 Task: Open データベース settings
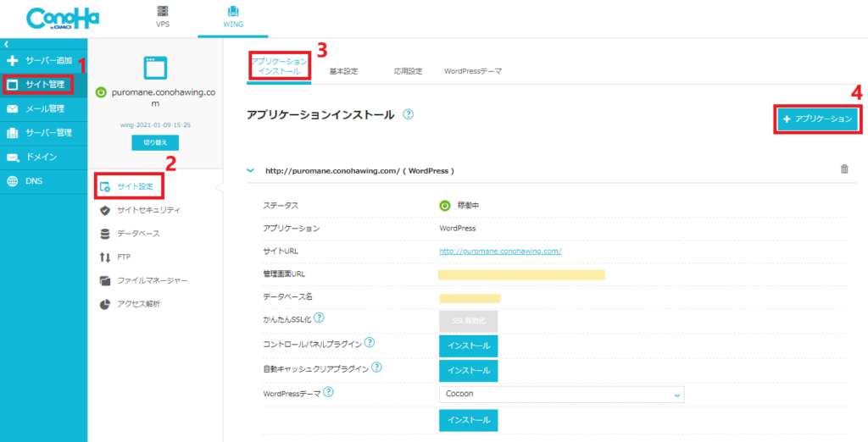pyautogui.click(x=139, y=234)
